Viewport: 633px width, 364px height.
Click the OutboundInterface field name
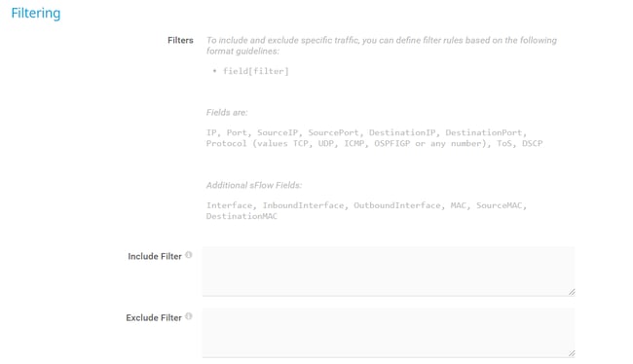click(x=396, y=205)
